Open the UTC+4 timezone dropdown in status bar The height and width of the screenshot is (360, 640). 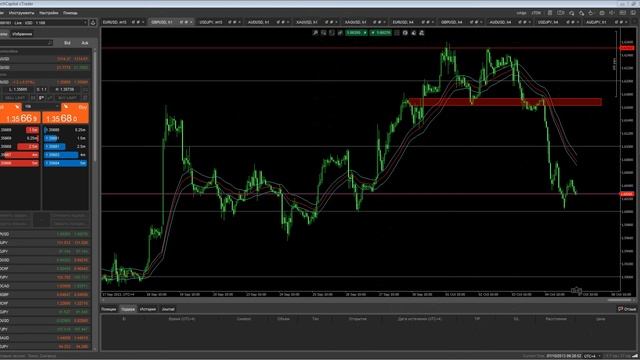point(592,356)
